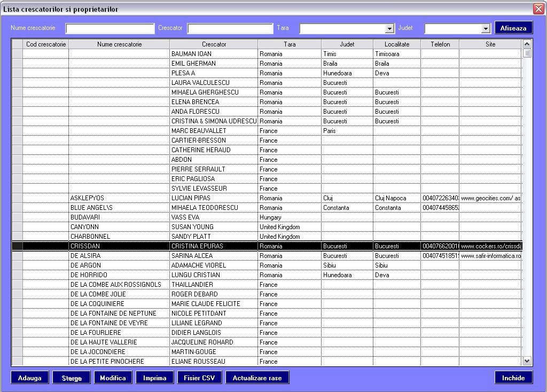Screen dimensions: 547x392
Task: Click the www.safir-informatica.ro site cell
Action: coord(490,256)
